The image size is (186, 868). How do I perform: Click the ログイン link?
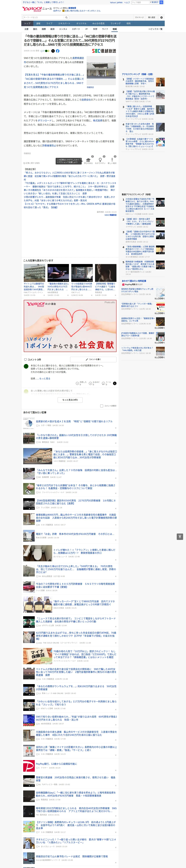coord(57,11)
